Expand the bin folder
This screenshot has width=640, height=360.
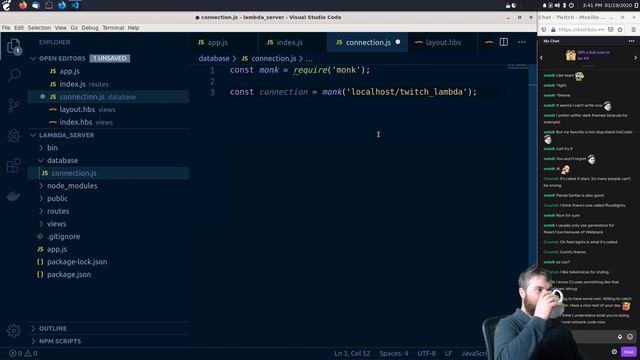click(x=41, y=148)
